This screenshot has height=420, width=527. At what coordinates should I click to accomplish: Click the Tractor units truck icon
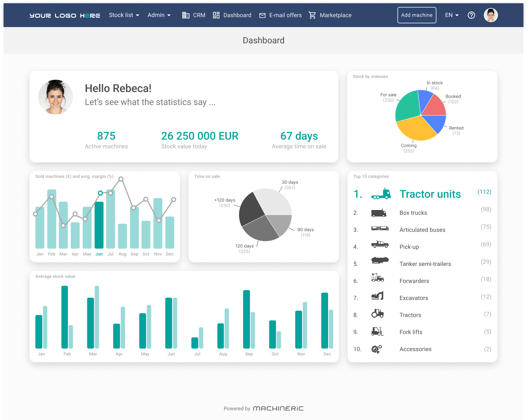coord(381,194)
